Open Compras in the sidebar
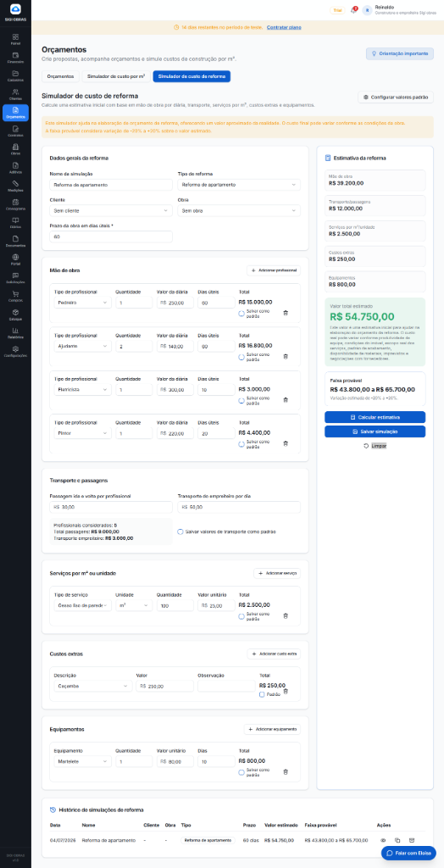The height and width of the screenshot is (868, 444). (x=15, y=296)
